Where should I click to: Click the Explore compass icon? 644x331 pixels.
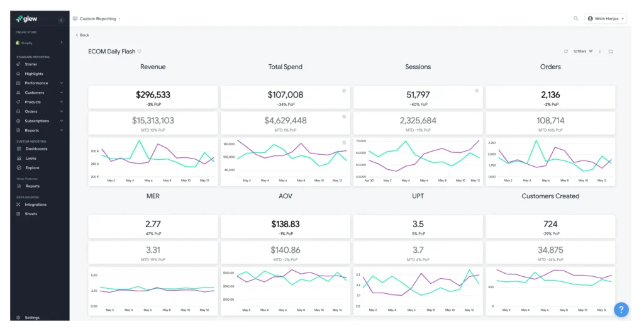[x=19, y=168]
